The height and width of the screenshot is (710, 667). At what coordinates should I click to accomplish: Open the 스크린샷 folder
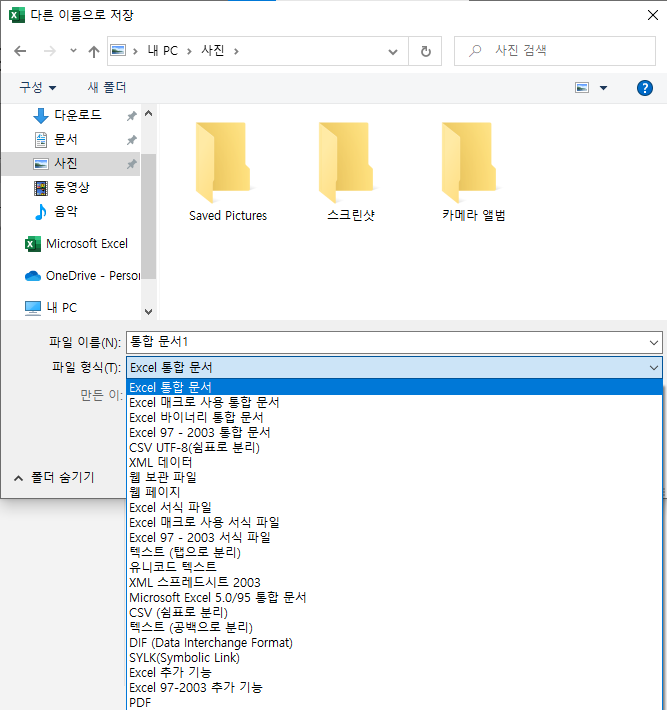[351, 172]
